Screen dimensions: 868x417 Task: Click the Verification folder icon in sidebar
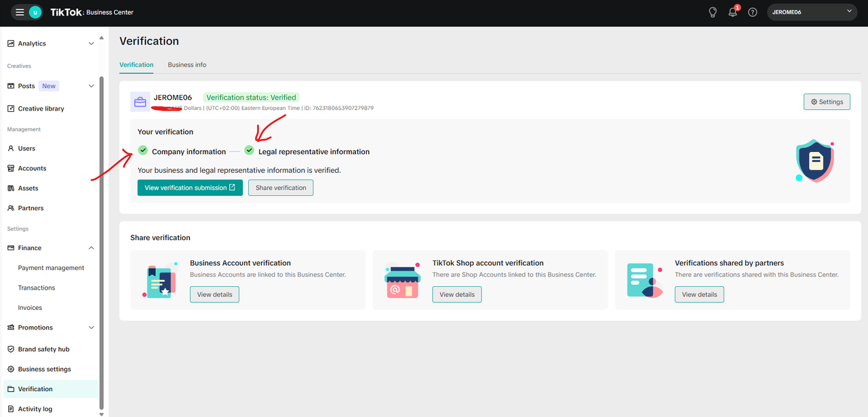11,389
